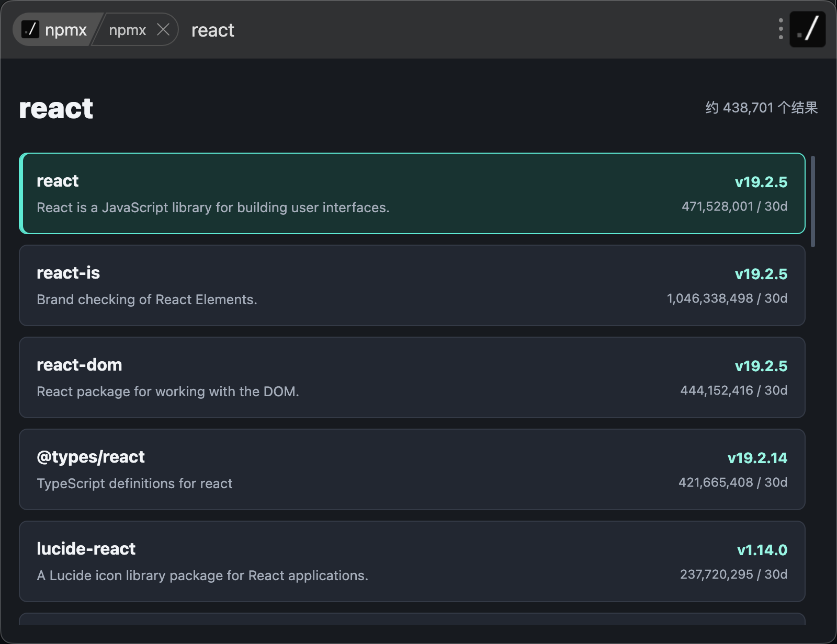Open the react-dom package result
The image size is (837, 644).
[412, 377]
